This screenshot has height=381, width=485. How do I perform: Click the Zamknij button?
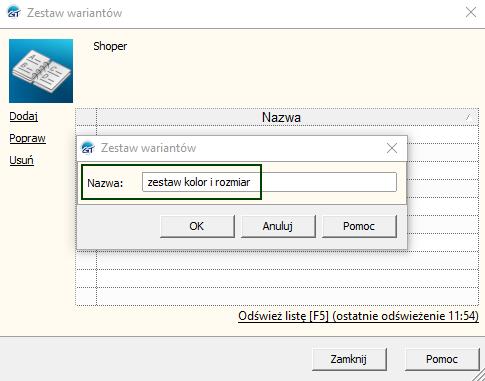349,359
